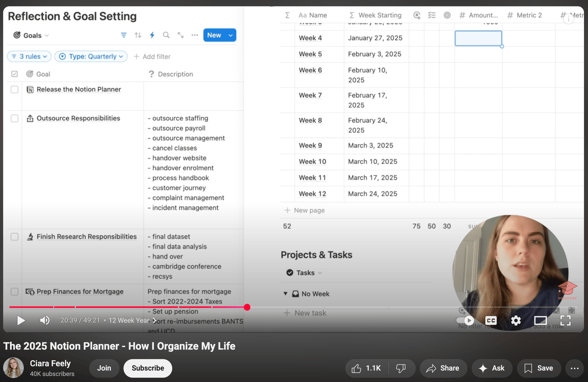Mute the video volume
The width and height of the screenshot is (588, 382).
tap(45, 320)
